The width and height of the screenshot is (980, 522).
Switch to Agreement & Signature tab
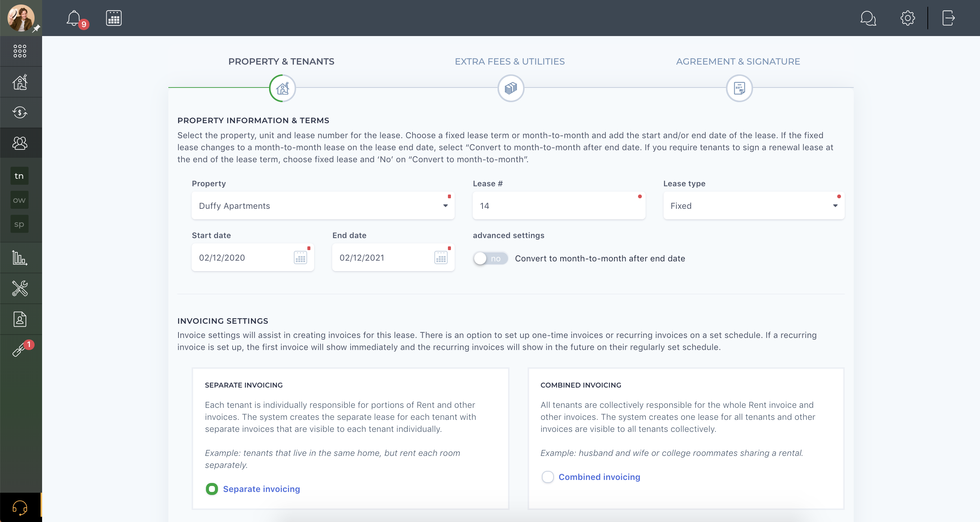[x=738, y=62]
